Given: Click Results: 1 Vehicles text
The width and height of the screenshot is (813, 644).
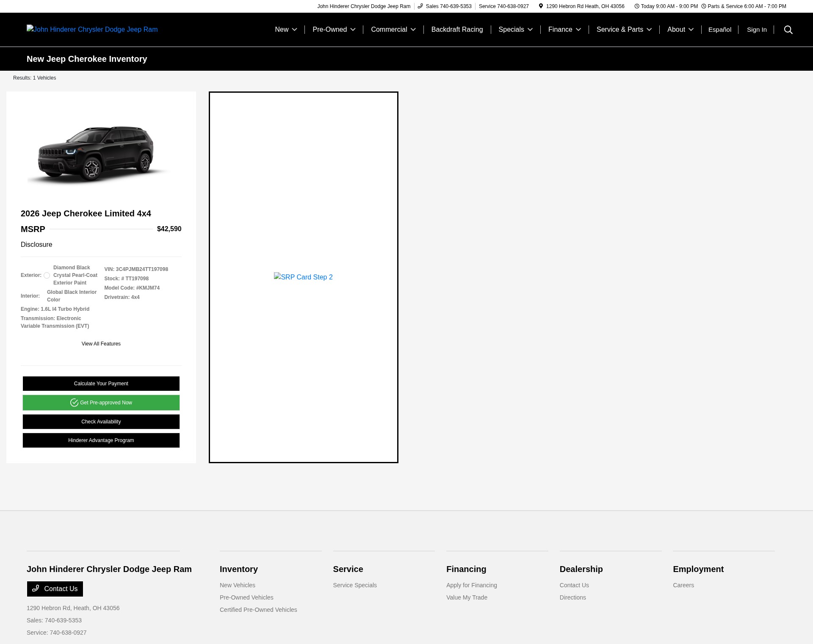Looking at the screenshot, I should (x=35, y=78).
